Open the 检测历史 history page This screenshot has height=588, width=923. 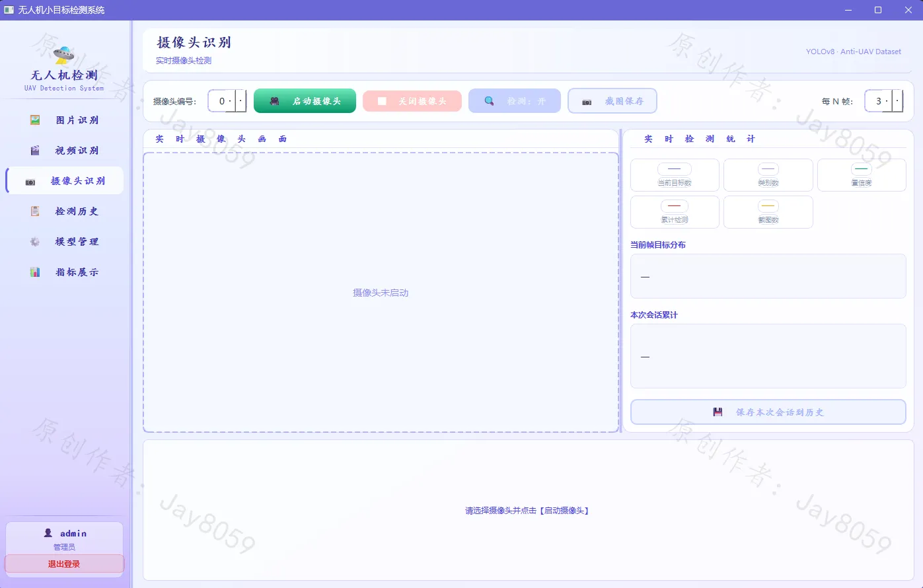[x=64, y=211]
